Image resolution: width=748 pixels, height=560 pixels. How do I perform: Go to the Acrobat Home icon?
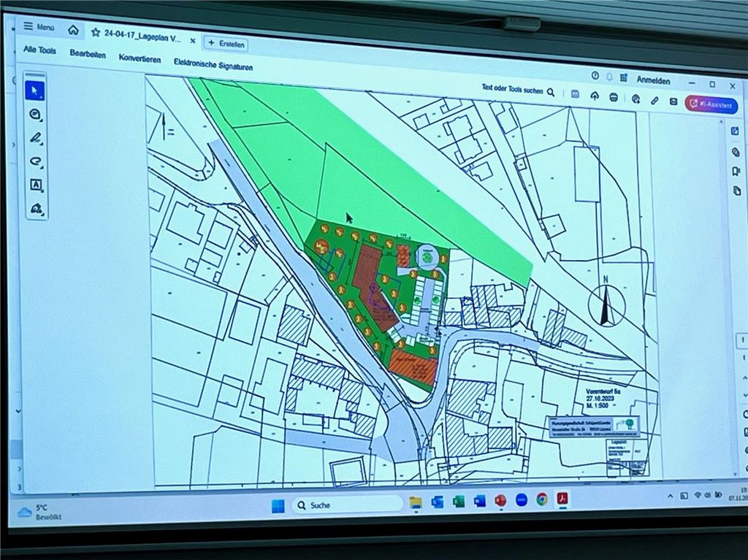tap(73, 30)
